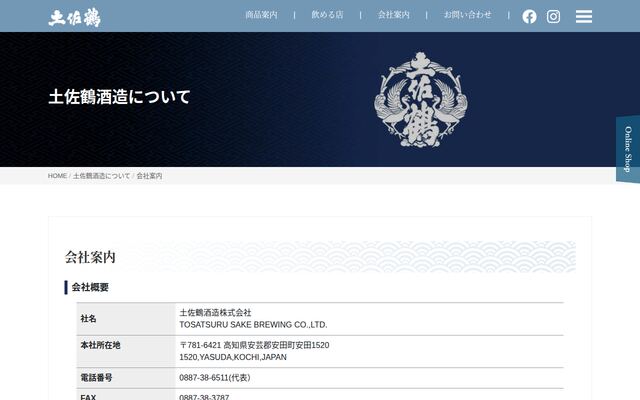Select 土佐鶴酒造株式会社 company name text
Viewport: 640px width, 400px height.
215,313
